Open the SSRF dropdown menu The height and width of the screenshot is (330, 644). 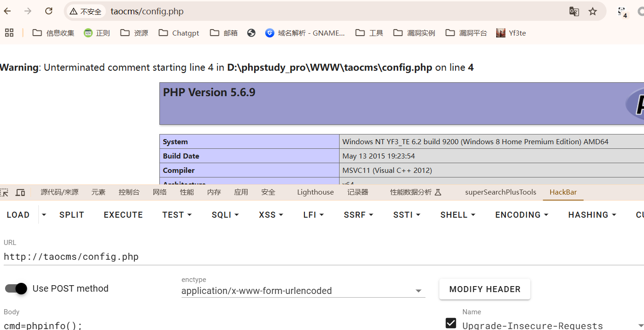click(x=358, y=215)
